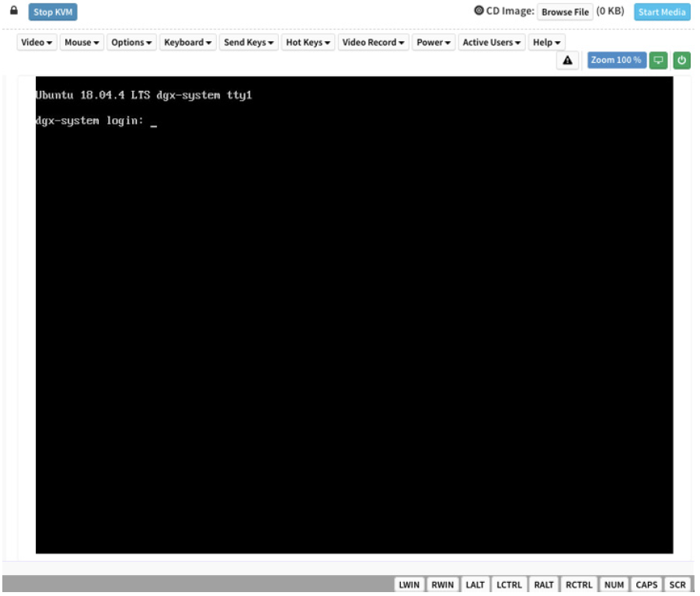The width and height of the screenshot is (700, 596).
Task: Expand the Options menu
Action: pyautogui.click(x=131, y=43)
